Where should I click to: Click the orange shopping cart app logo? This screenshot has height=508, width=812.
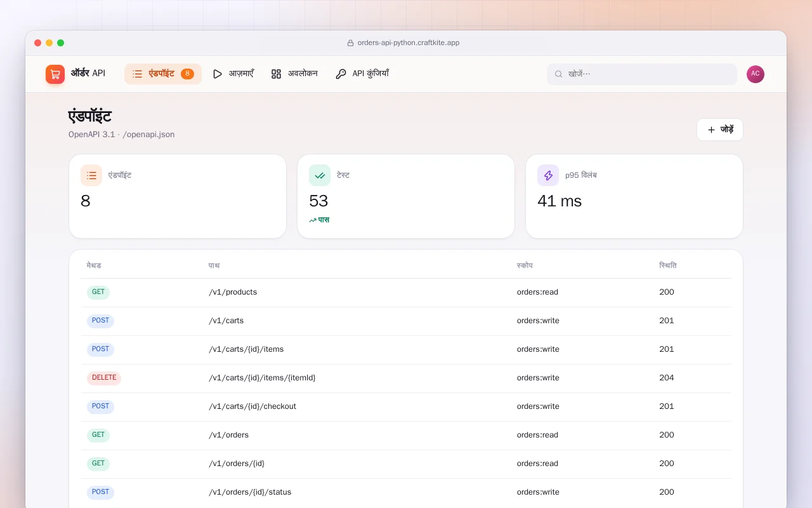[x=55, y=74]
